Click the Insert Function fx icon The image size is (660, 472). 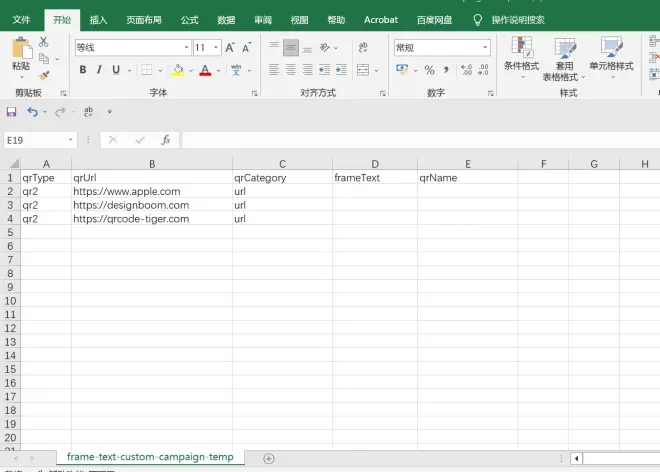point(166,140)
